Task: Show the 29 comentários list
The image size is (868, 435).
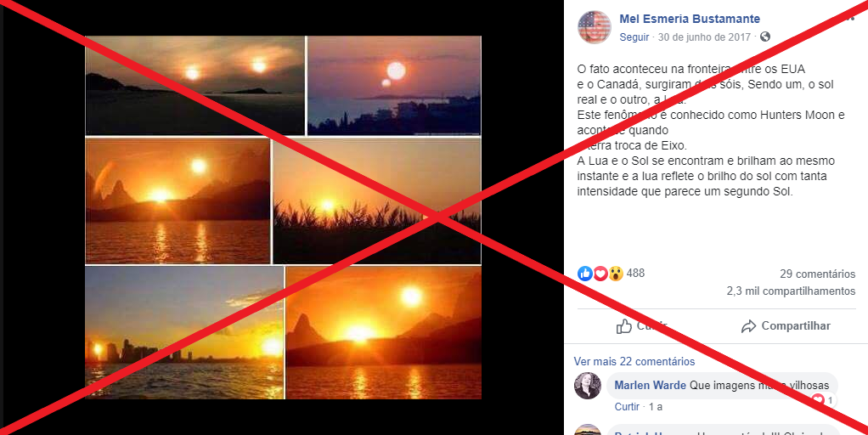Action: click(x=817, y=274)
